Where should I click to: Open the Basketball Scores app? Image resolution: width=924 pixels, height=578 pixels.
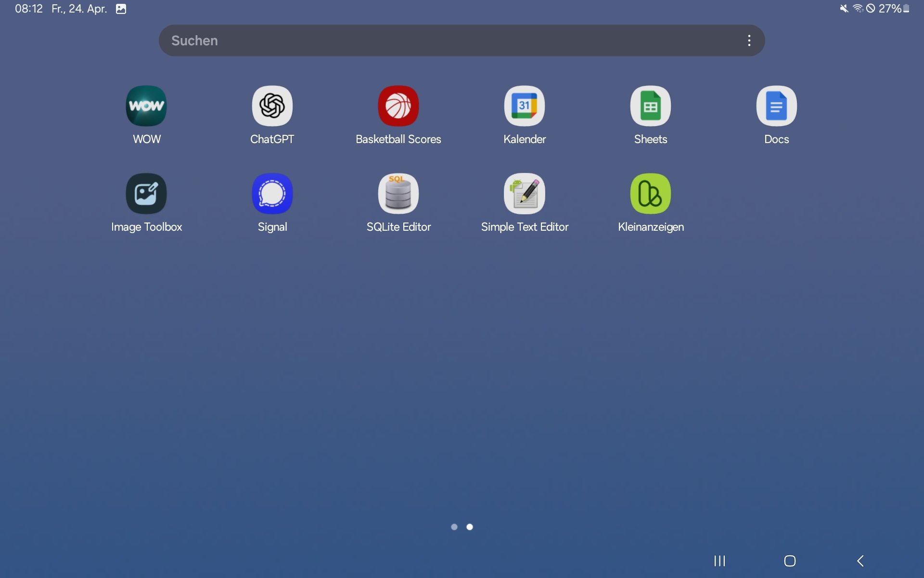coord(398,106)
